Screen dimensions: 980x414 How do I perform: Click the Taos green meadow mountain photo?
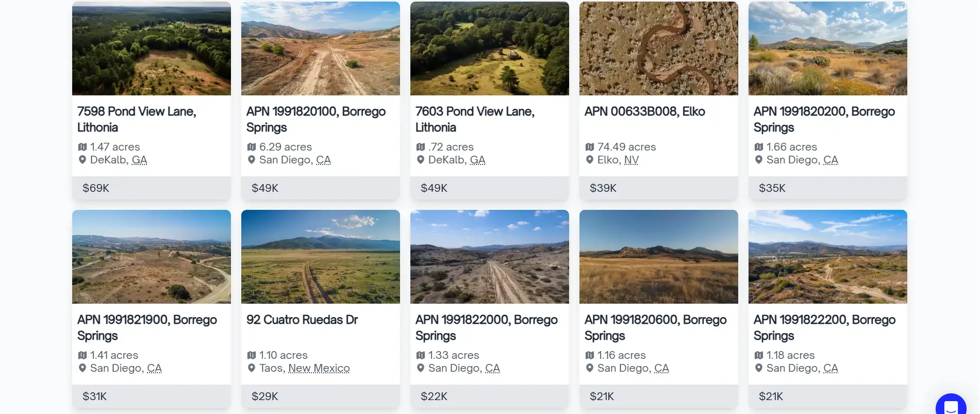pos(320,257)
